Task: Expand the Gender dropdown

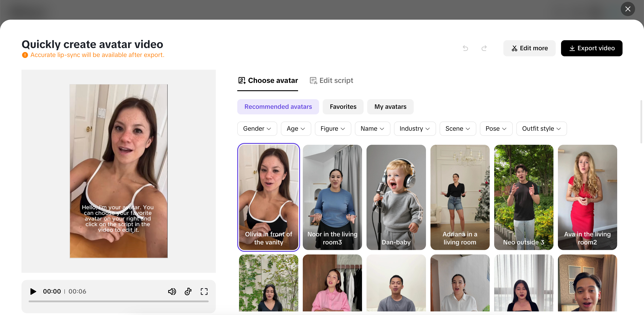Action: [x=257, y=129]
